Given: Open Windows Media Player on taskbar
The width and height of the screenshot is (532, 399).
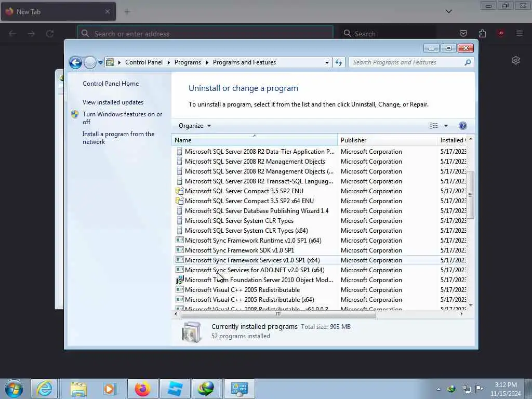Looking at the screenshot, I should 110,389.
